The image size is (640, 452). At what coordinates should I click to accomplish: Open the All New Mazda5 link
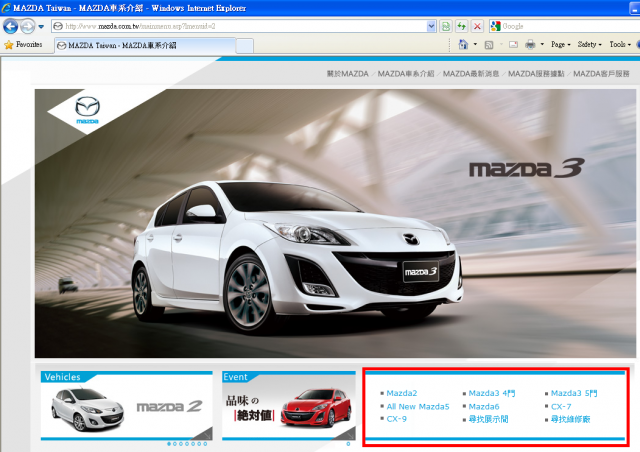418,407
